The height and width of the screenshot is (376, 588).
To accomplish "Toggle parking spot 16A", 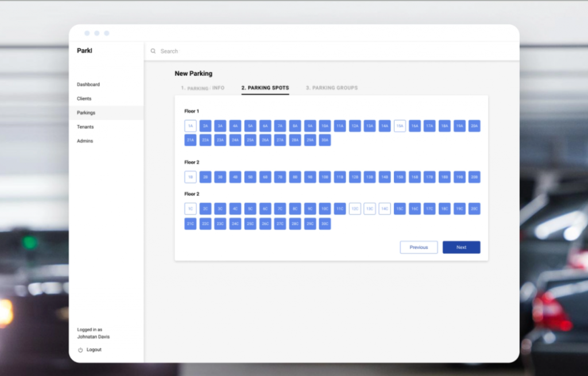I will (x=415, y=126).
